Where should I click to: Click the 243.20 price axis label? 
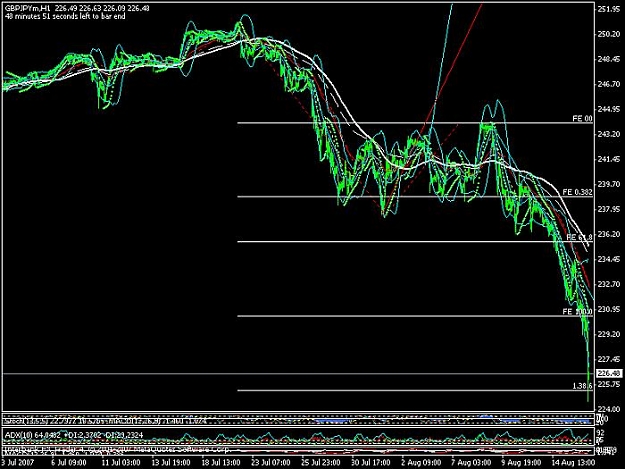tap(609, 134)
